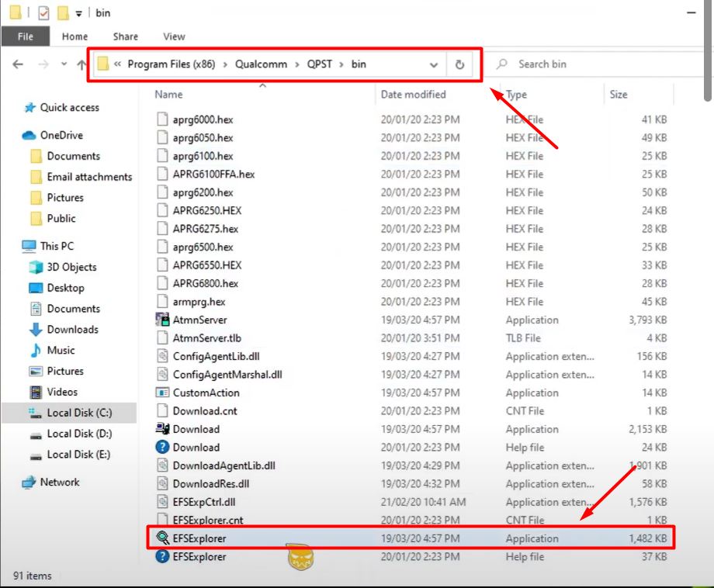Select ConfigAgentLib.dll file icon
This screenshot has width=714, height=588.
[162, 356]
